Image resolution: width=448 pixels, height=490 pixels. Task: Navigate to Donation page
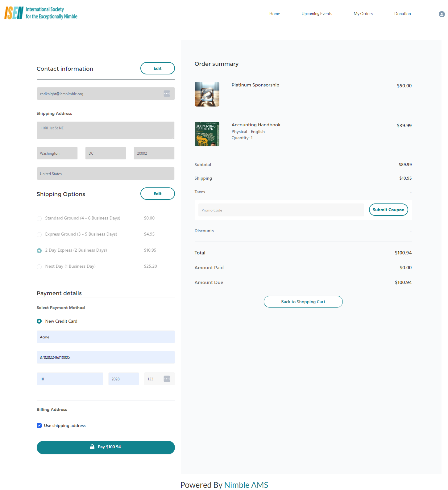coord(402,14)
